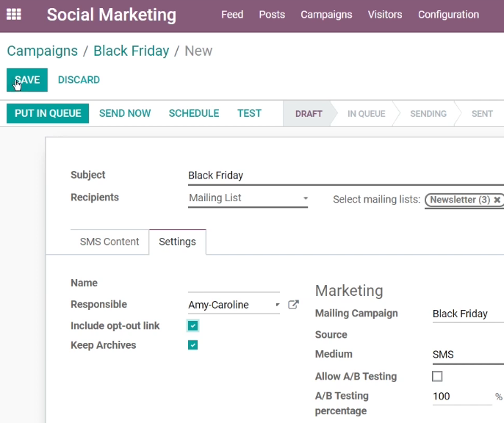The image size is (504, 423).
Task: Select the In Queue status stage
Action: point(366,114)
